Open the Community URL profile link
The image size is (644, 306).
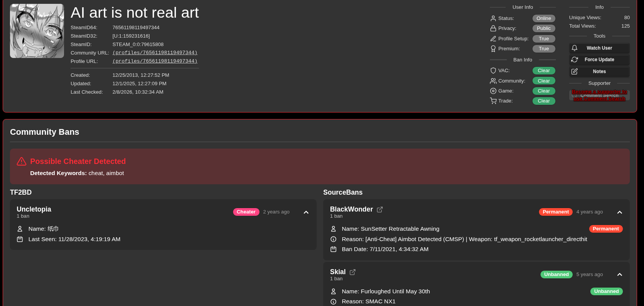(155, 53)
